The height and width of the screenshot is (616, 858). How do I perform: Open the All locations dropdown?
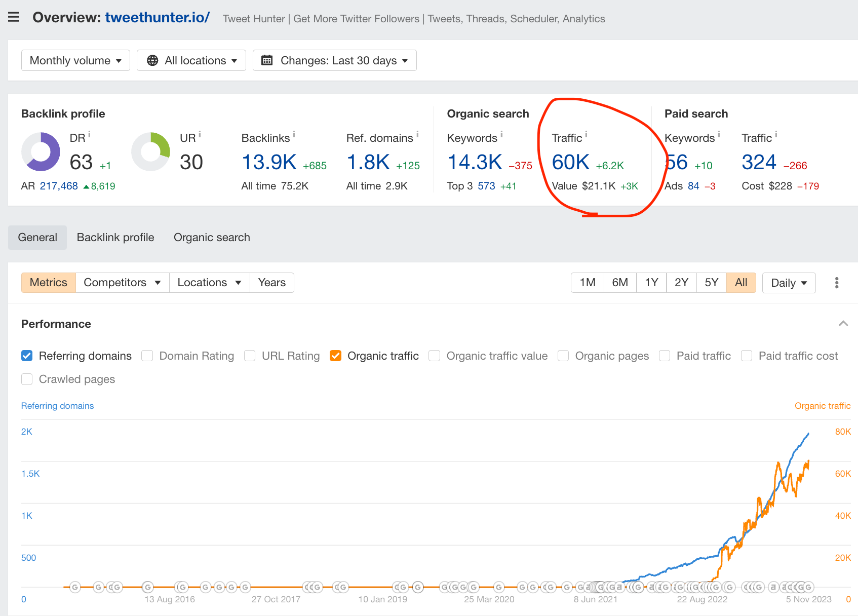pyautogui.click(x=191, y=60)
